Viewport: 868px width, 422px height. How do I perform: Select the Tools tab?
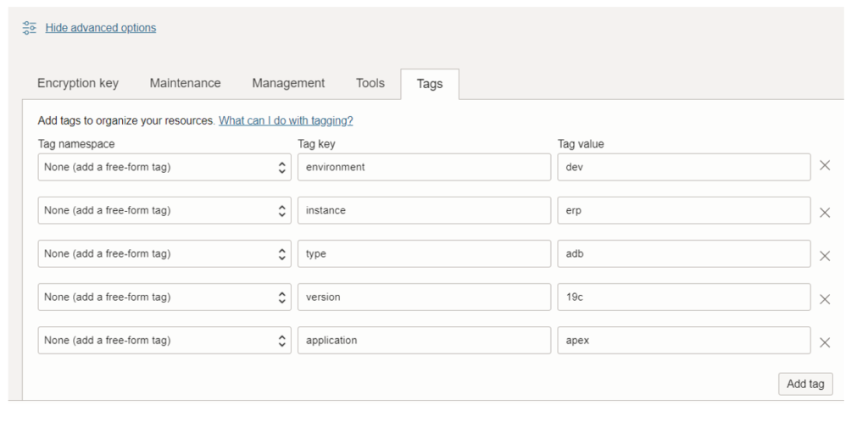[370, 84]
